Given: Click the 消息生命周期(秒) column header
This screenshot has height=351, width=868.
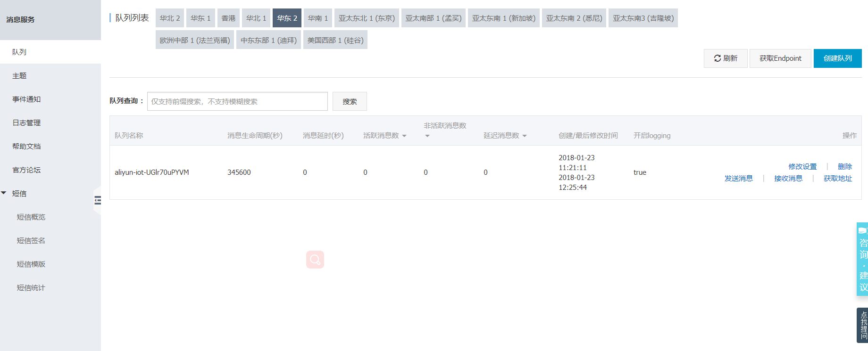Looking at the screenshot, I should click(255, 136).
